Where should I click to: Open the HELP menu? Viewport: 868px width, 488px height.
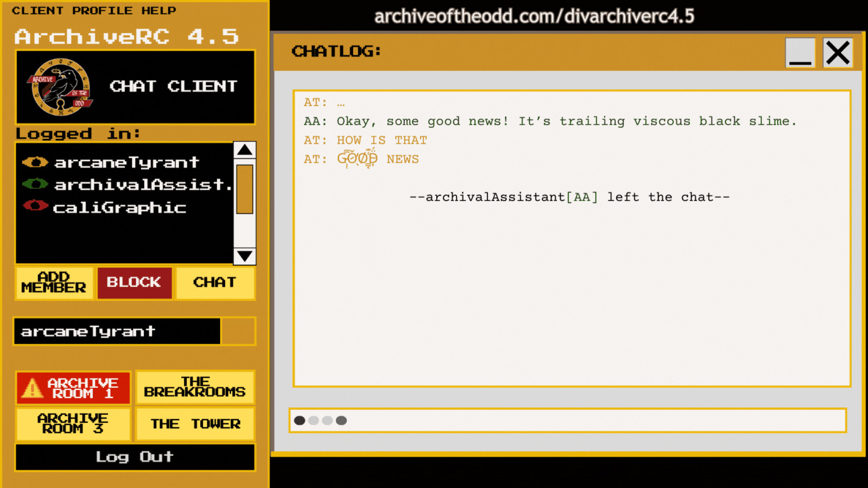[158, 11]
